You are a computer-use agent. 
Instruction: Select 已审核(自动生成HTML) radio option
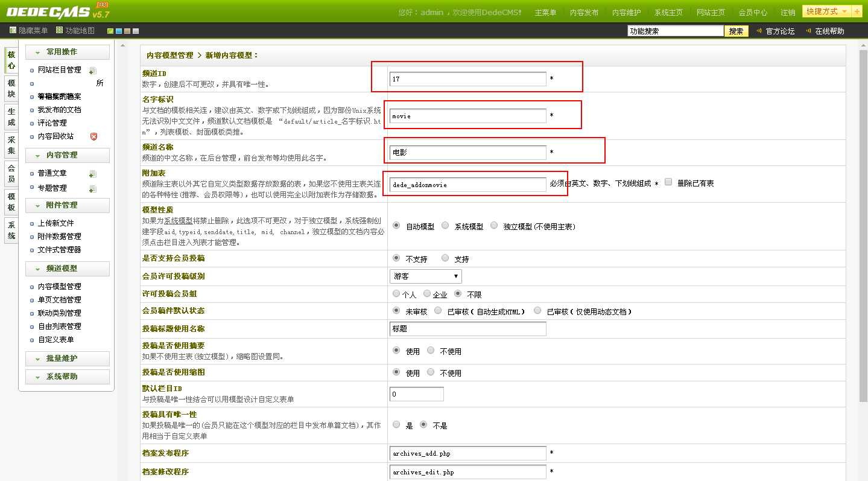click(x=439, y=310)
